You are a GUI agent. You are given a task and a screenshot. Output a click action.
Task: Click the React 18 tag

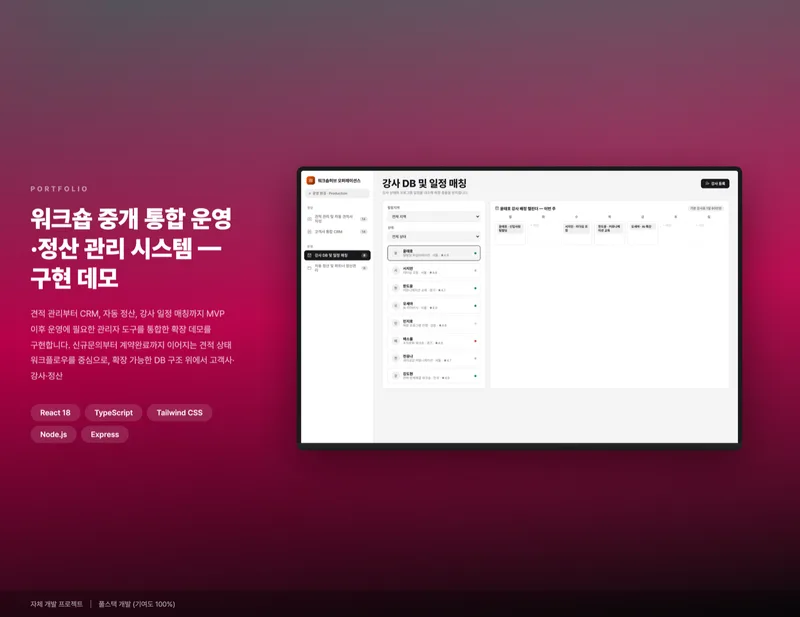point(55,413)
